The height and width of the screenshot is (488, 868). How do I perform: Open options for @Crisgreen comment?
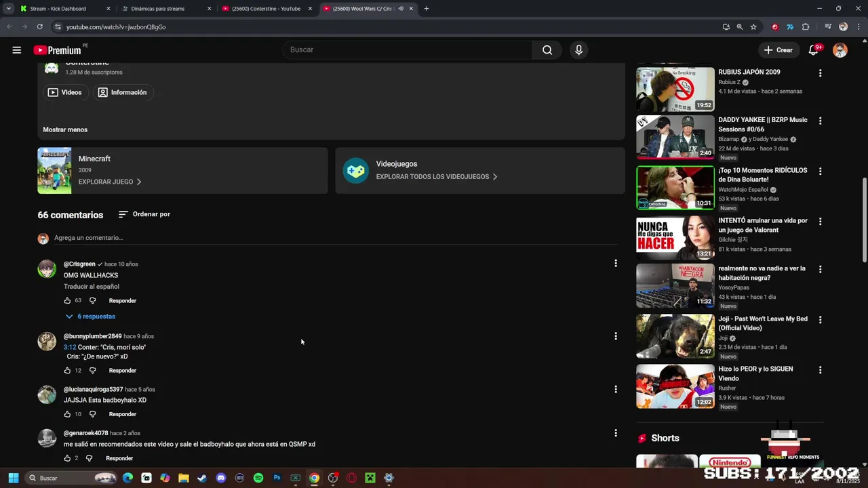(x=616, y=263)
